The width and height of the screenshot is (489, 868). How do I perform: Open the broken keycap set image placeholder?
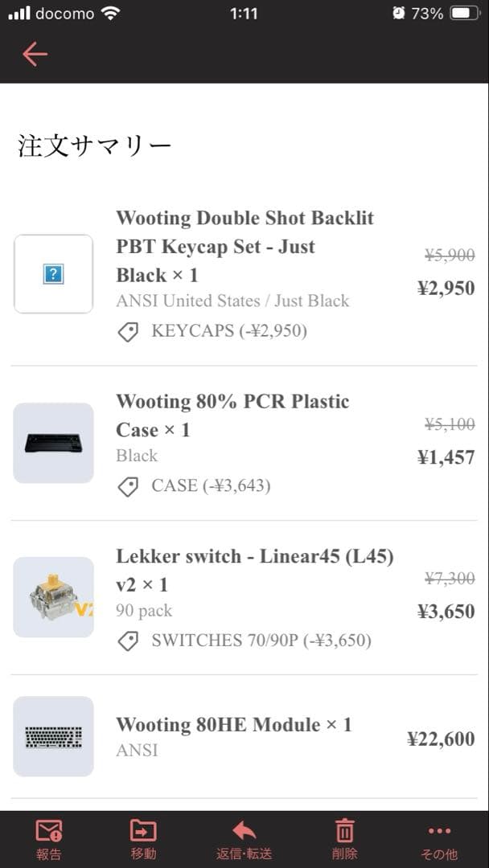tap(53, 274)
